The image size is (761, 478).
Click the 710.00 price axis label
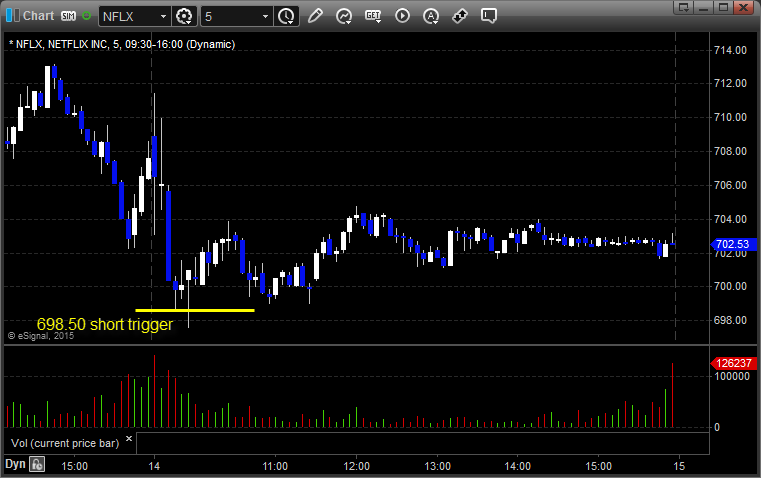pos(730,117)
